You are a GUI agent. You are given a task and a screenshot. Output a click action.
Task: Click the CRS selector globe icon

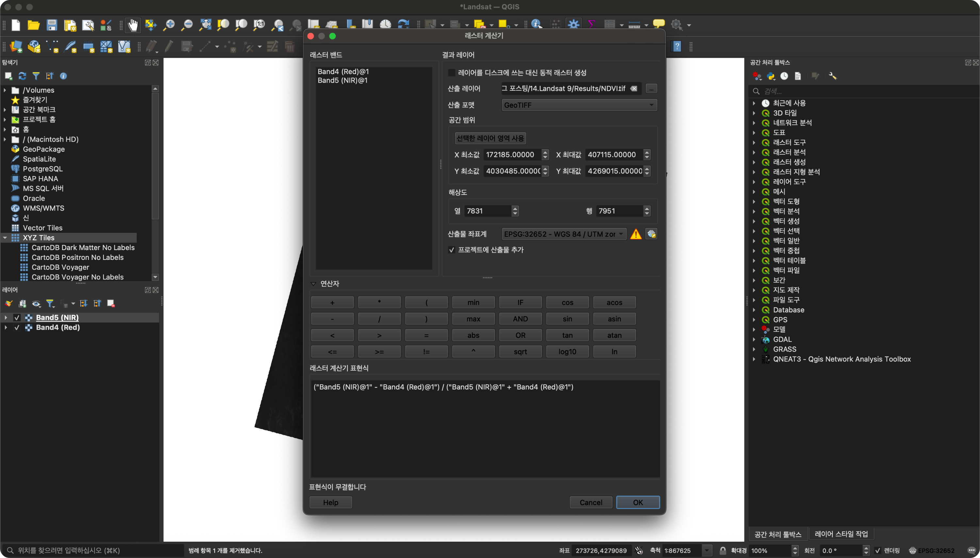point(651,234)
